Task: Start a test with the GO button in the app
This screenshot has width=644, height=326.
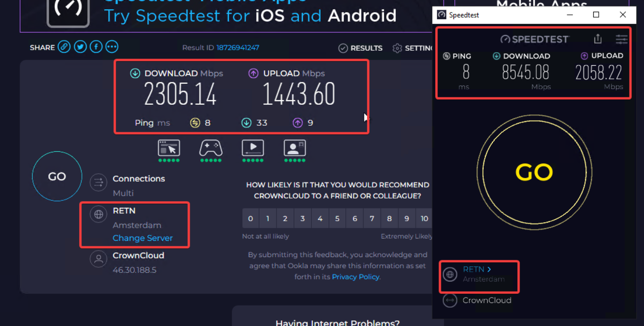Action: tap(534, 172)
